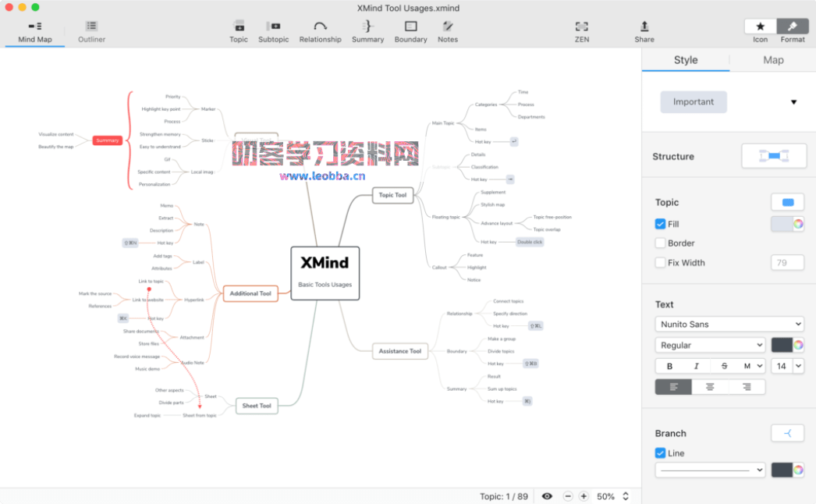Screen dimensions: 816x504
Task: Uncheck the Line option under Branch
Action: [659, 453]
